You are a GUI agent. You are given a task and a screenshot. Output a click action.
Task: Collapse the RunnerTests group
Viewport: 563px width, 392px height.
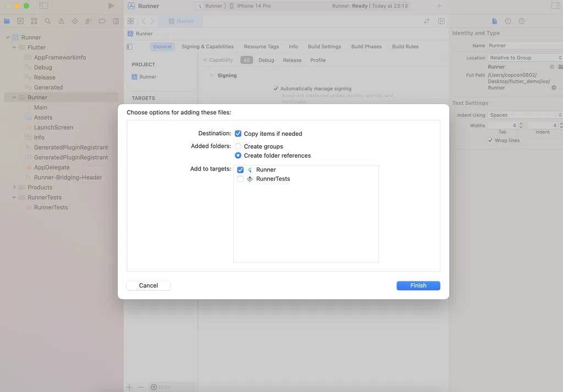point(14,197)
